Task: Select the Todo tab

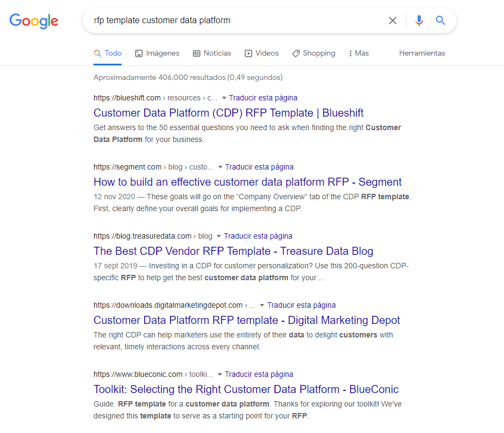Action: [x=107, y=53]
